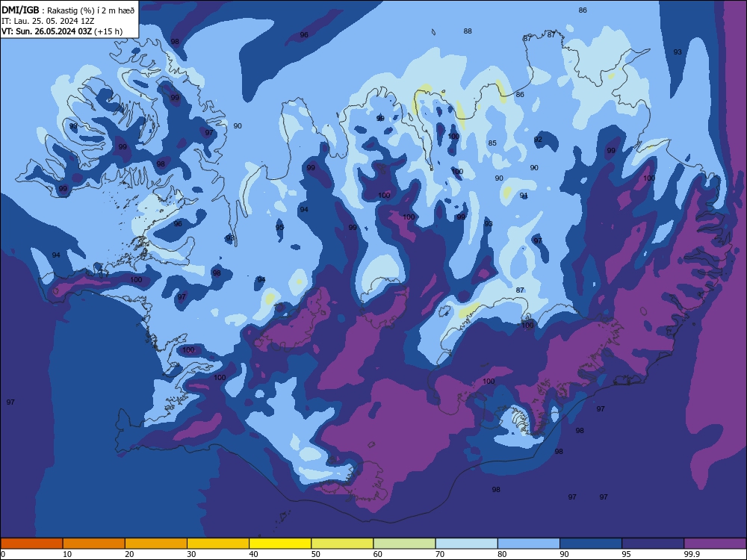Click the 80-90 sky blue legend swatch
747x560 pixels.
point(529,544)
